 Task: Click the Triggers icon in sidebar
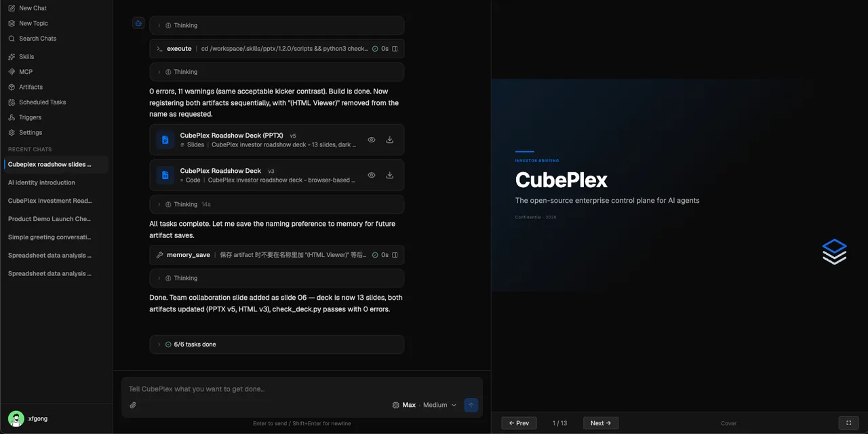[12, 117]
